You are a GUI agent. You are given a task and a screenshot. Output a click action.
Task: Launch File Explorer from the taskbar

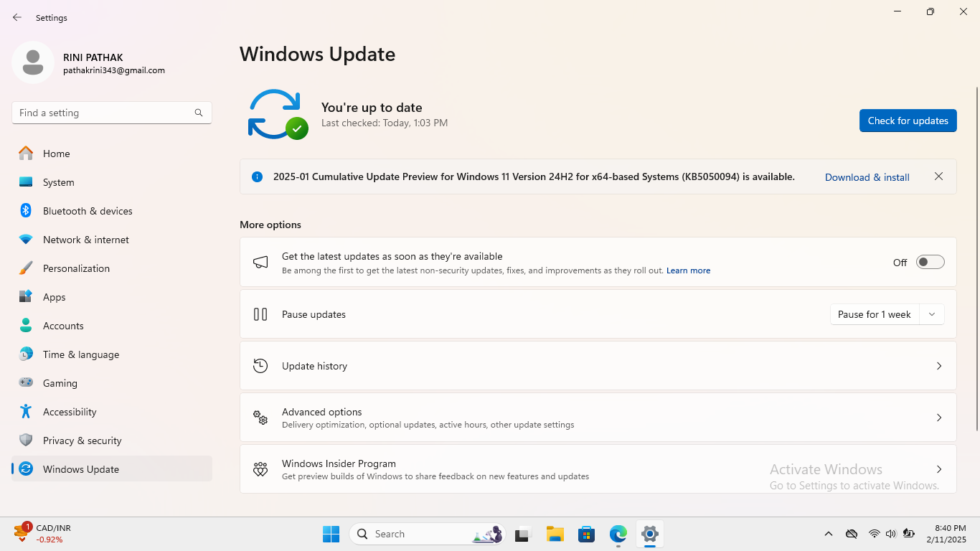555,534
